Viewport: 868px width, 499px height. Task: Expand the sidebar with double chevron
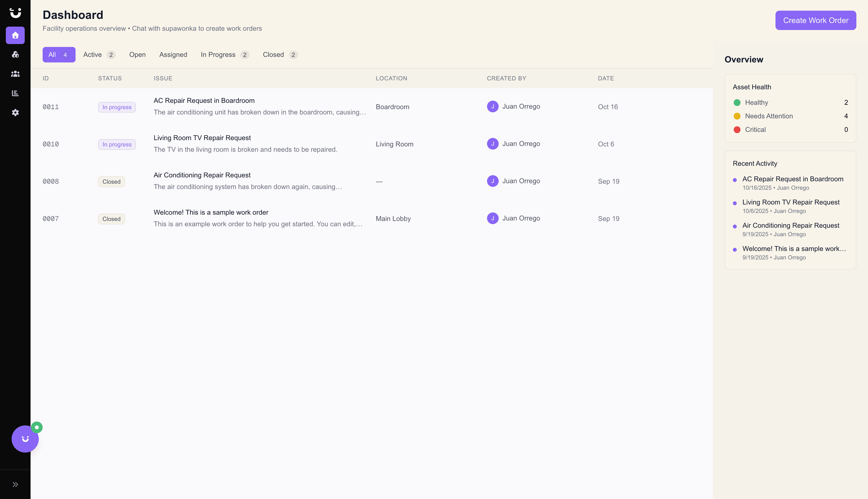point(15,484)
